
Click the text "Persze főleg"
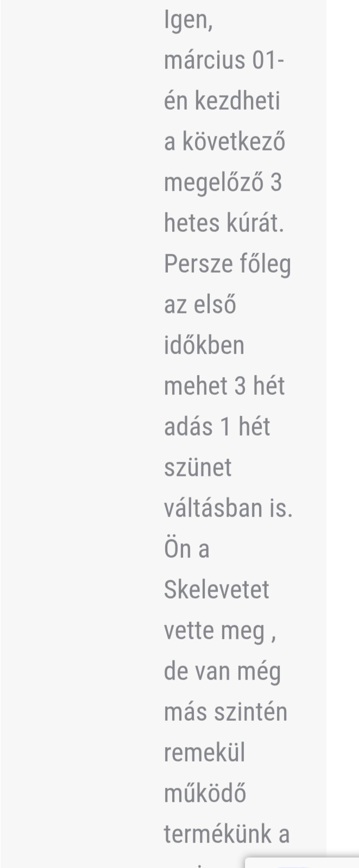[228, 264]
